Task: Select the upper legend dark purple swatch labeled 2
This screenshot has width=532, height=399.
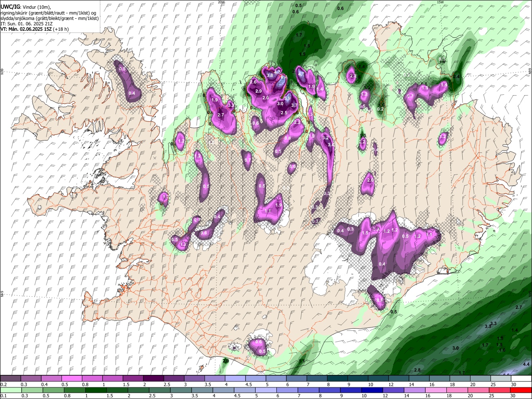Action: (x=153, y=379)
